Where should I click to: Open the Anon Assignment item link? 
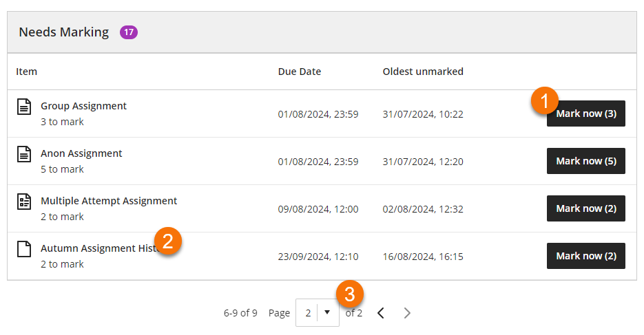81,153
